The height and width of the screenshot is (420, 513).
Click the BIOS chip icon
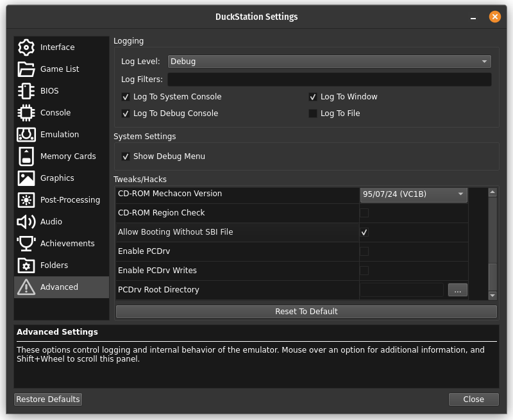click(x=26, y=91)
